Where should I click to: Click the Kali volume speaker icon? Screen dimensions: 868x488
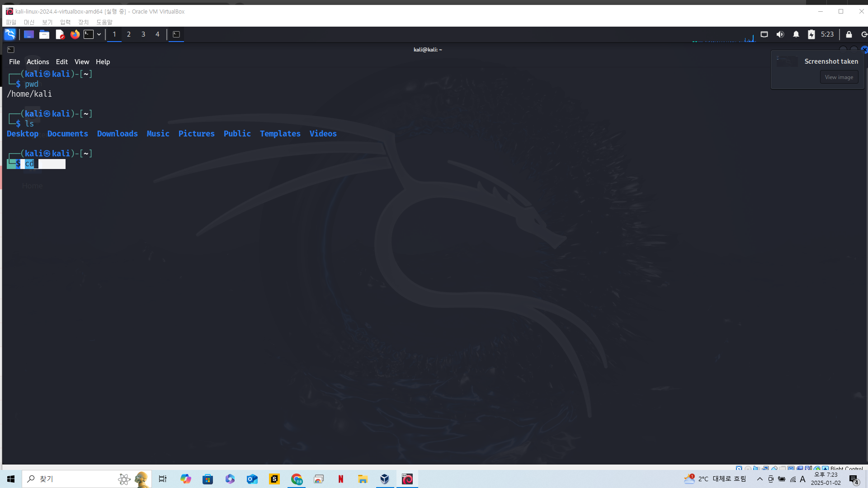780,34
